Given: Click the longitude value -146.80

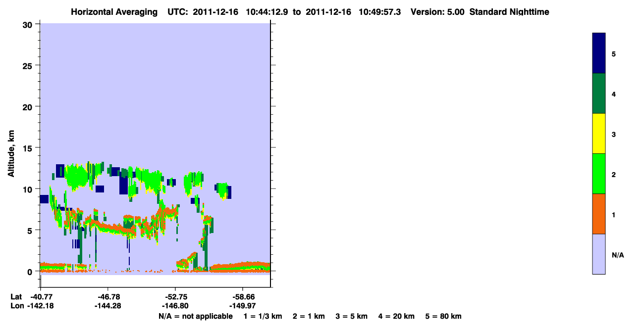Looking at the screenshot, I should click(175, 306).
